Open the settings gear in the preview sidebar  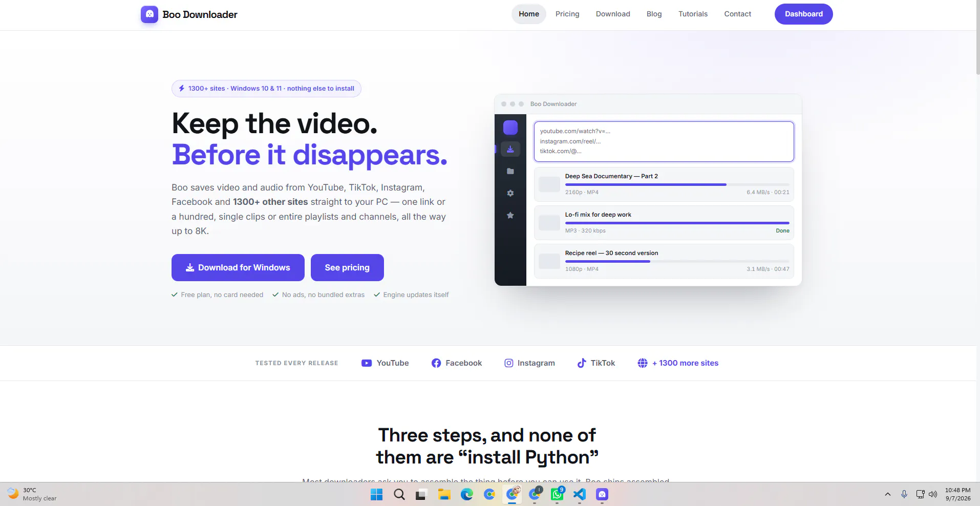[x=510, y=193]
